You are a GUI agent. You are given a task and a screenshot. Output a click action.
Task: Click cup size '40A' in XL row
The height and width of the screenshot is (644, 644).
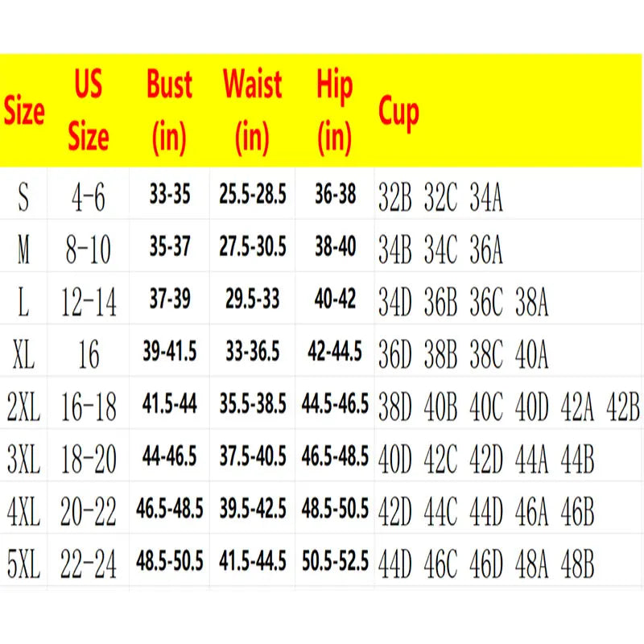pos(531,353)
